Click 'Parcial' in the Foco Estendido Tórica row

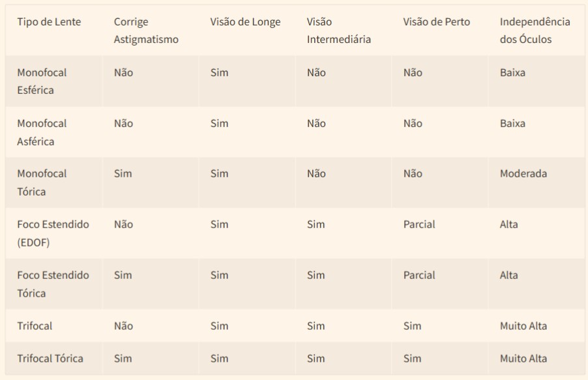coord(419,275)
